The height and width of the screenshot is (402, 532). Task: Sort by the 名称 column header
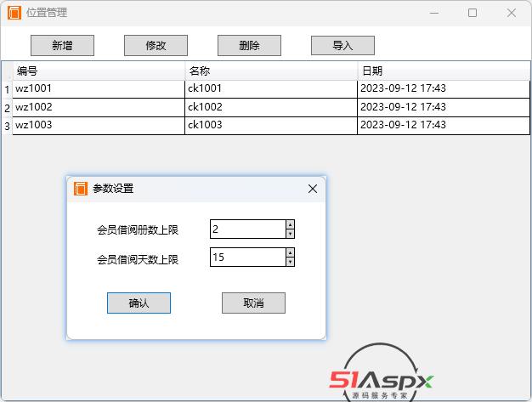pos(271,71)
